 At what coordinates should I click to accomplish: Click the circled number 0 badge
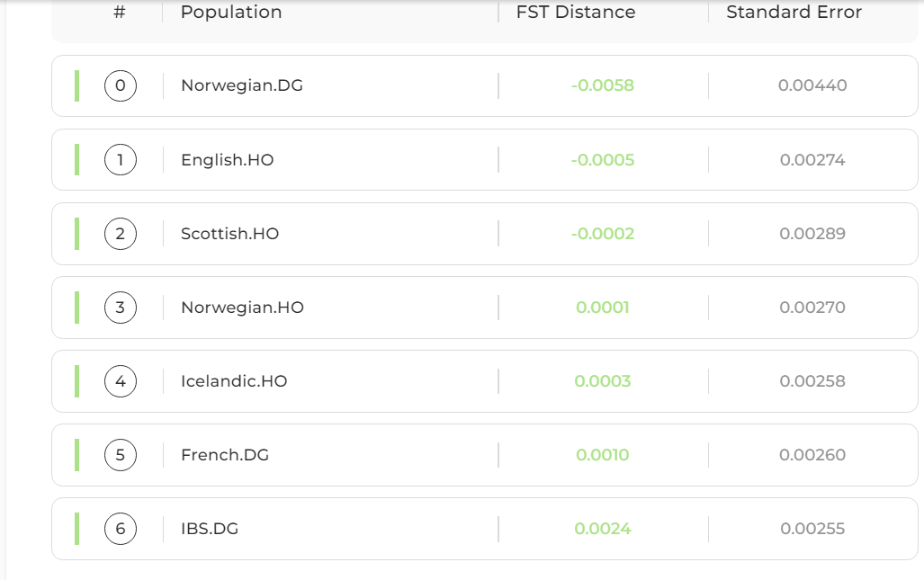[121, 86]
